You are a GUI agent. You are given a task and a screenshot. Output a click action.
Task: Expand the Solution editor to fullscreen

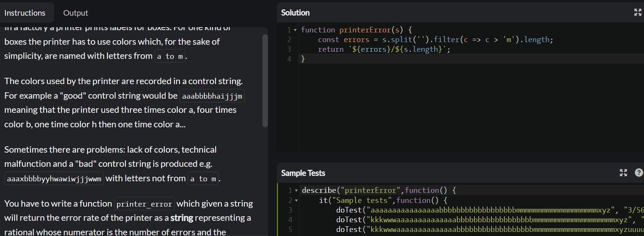(x=638, y=13)
